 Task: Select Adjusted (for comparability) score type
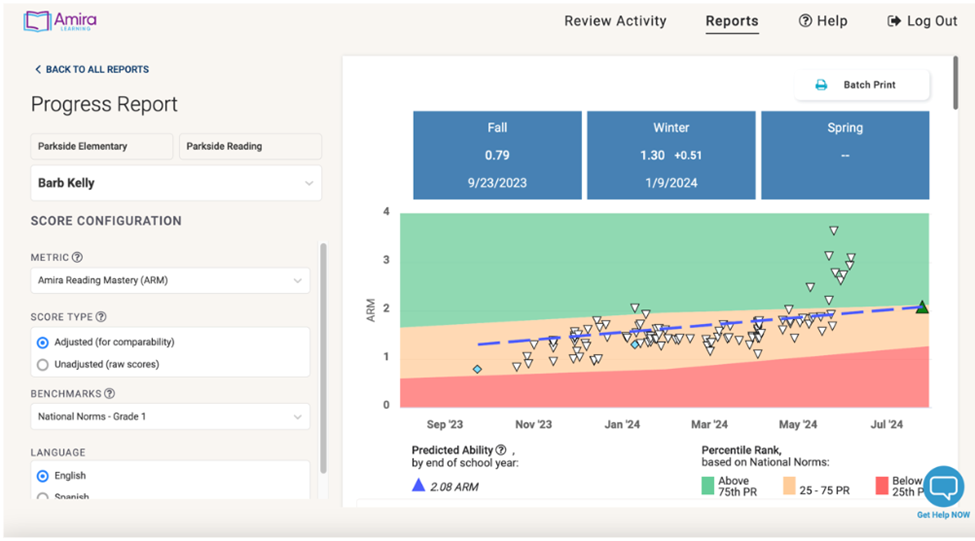(x=43, y=342)
